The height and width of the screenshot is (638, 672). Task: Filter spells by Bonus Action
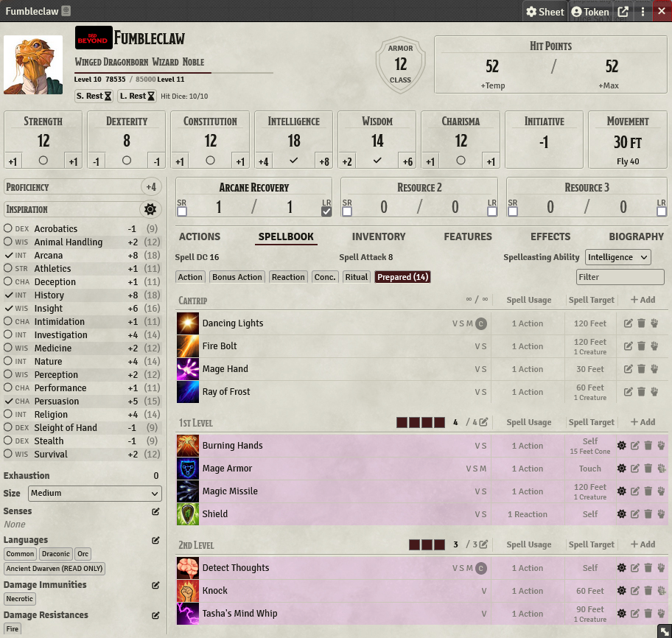click(237, 277)
